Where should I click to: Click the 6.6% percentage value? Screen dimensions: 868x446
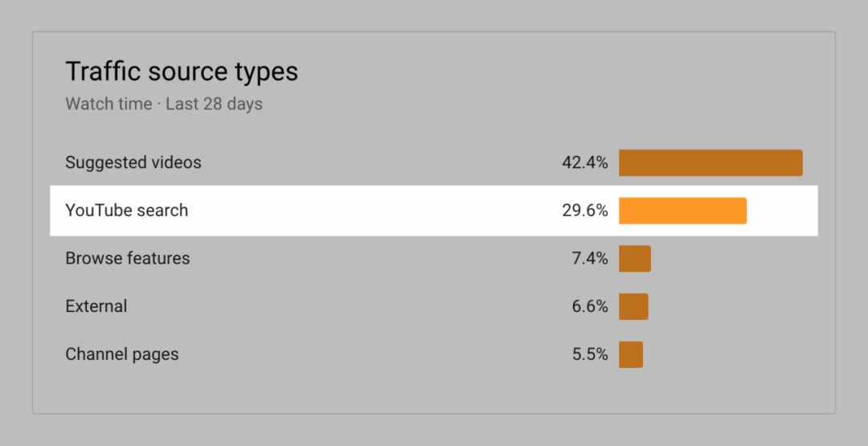pos(590,306)
